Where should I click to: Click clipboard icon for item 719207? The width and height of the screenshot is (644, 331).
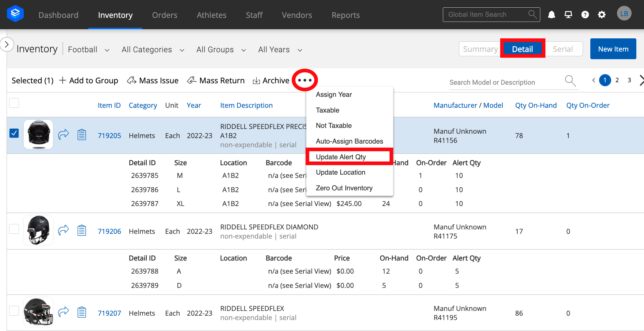[82, 312]
